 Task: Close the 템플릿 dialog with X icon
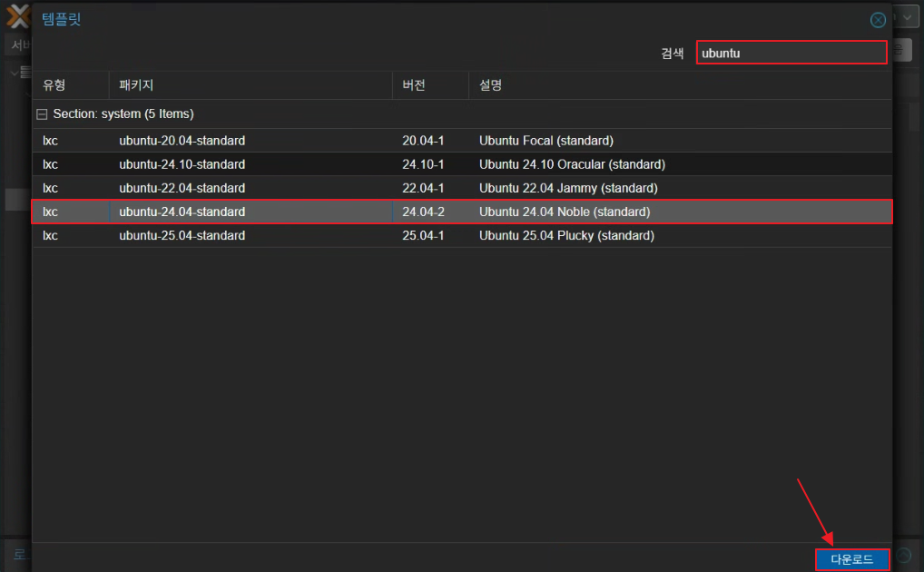[x=878, y=20]
